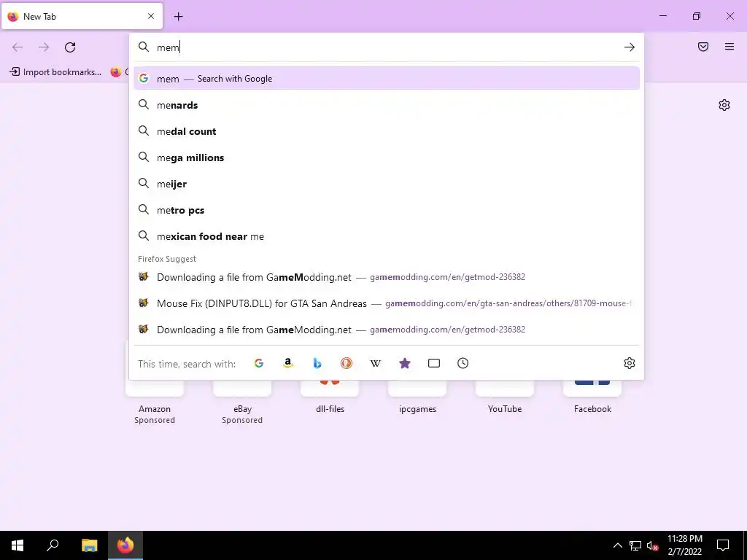Search this time with Bing icon

click(317, 363)
